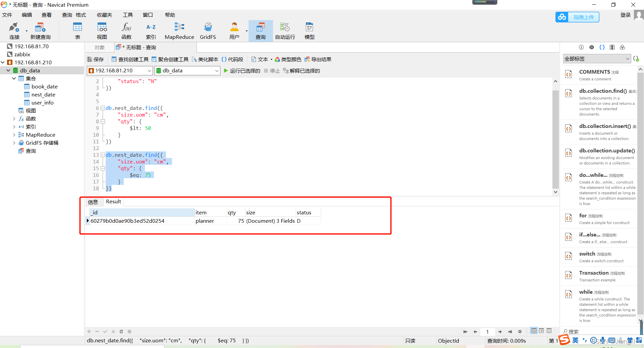
Task: Click Type Color (类型颜色) button
Action: [288, 59]
